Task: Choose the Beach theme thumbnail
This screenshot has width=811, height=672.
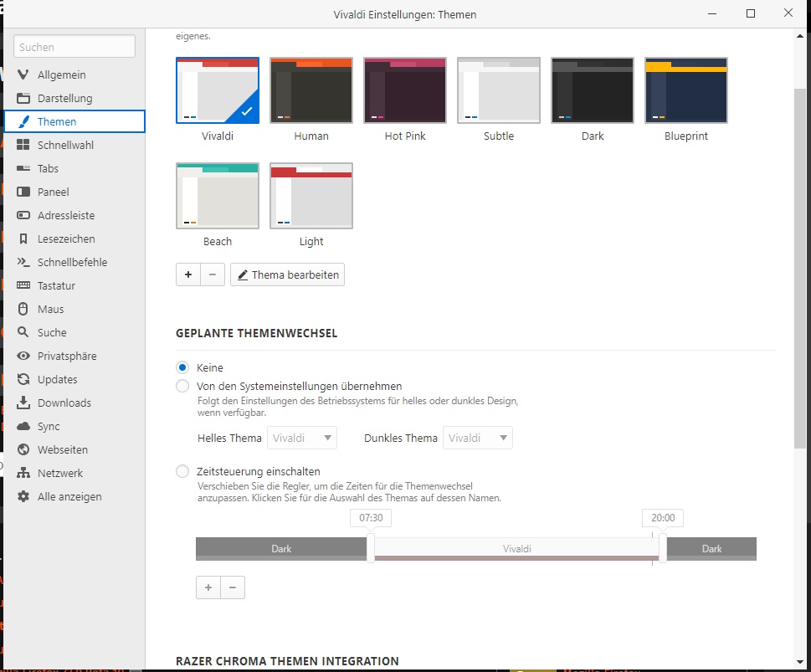Action: coord(218,196)
